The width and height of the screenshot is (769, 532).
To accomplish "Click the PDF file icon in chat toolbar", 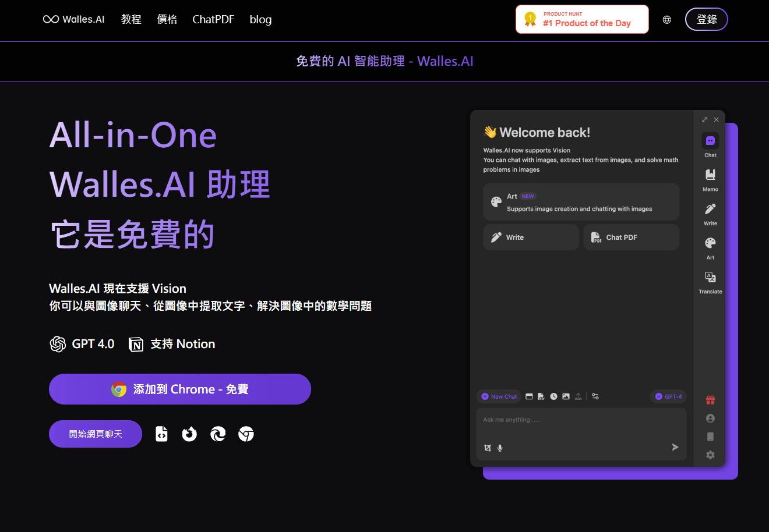I will [541, 396].
